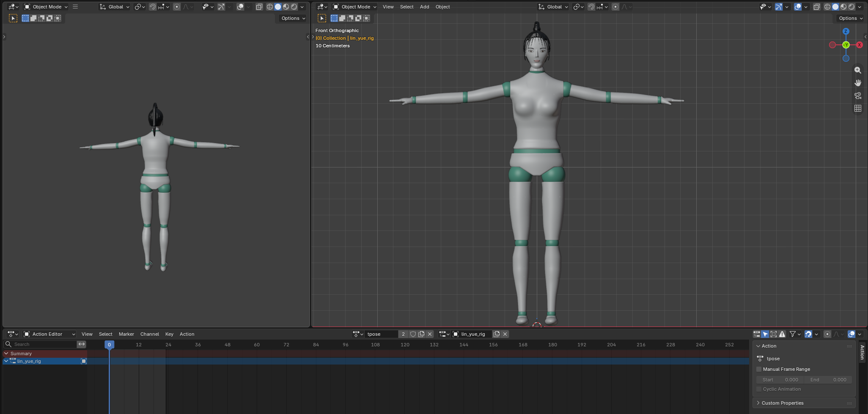Toggle overlays in right viewport

coord(798,7)
